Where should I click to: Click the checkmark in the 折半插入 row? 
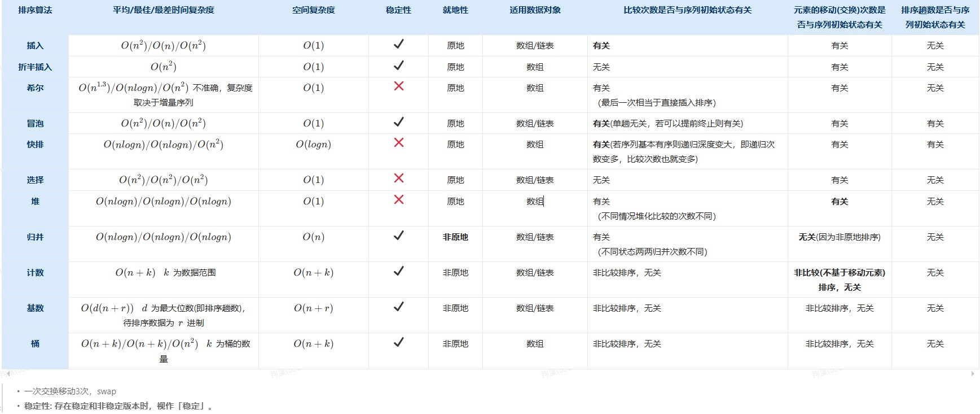pos(398,66)
